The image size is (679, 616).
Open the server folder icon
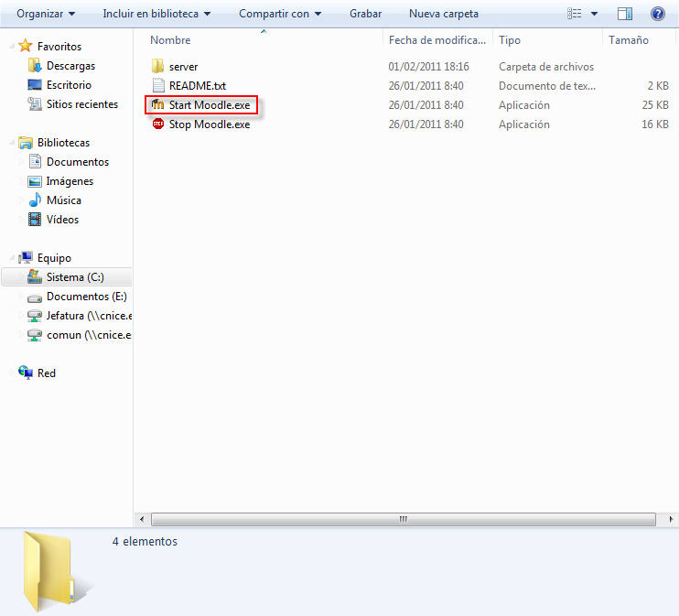pyautogui.click(x=157, y=67)
